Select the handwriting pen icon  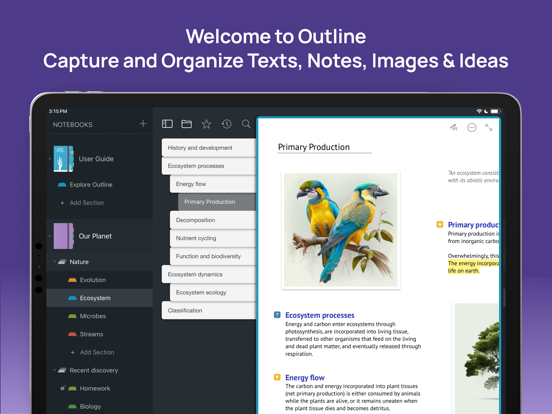pos(454,127)
